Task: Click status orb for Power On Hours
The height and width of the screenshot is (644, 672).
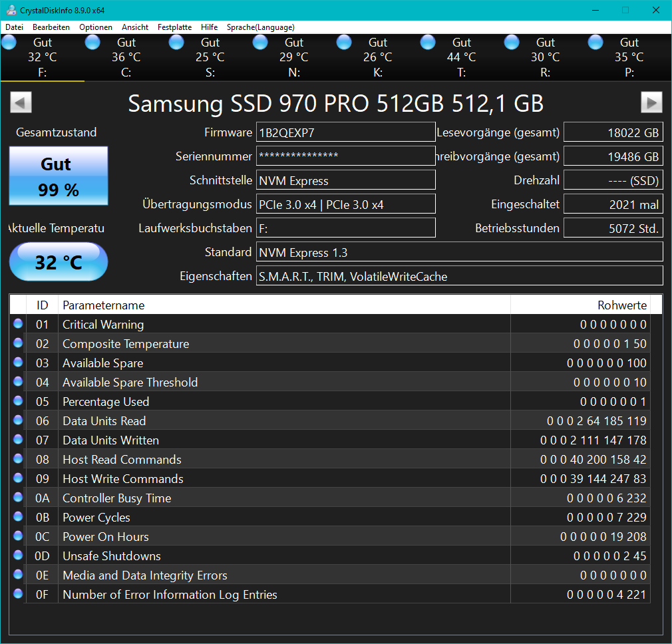Action: pyautogui.click(x=18, y=536)
